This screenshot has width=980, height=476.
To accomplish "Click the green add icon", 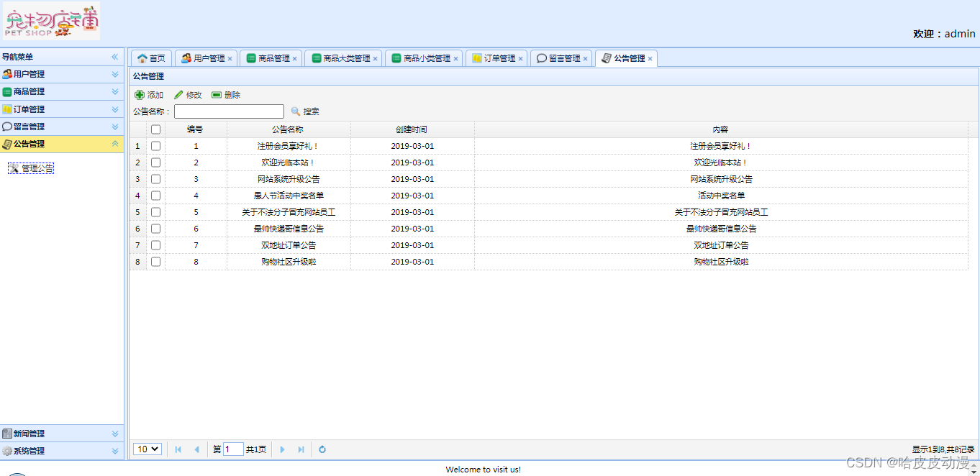I will coord(140,95).
